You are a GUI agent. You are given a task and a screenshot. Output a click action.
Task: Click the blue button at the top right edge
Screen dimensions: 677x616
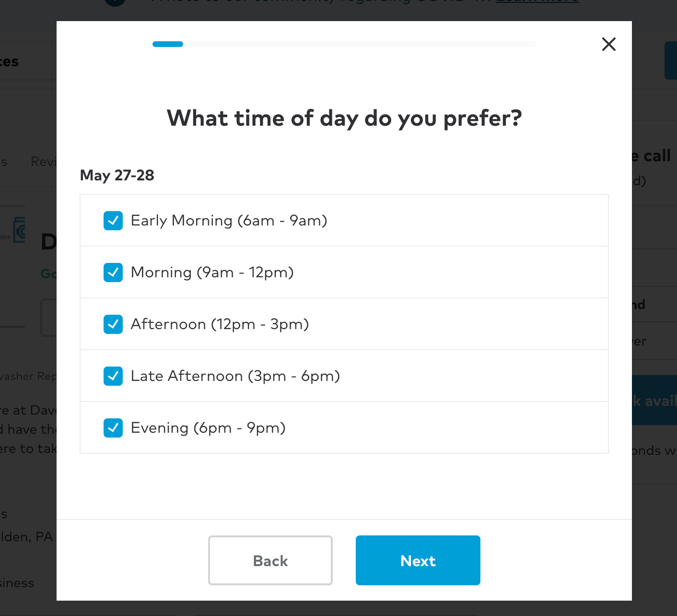click(671, 60)
